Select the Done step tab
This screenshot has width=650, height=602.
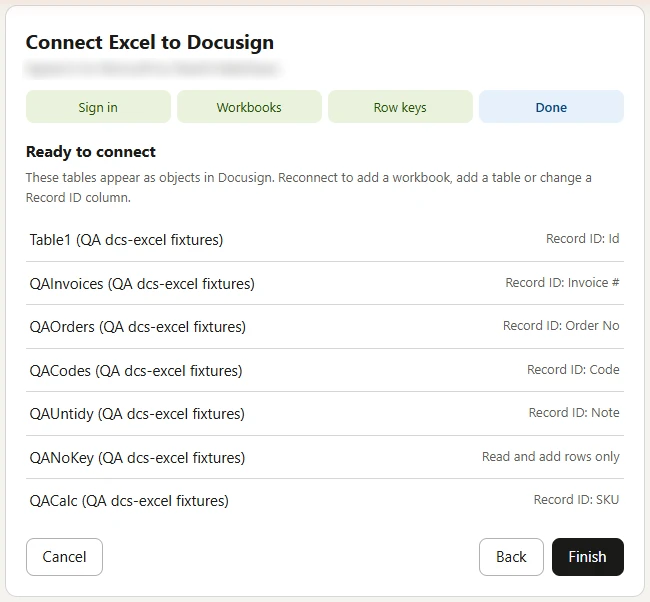(551, 107)
